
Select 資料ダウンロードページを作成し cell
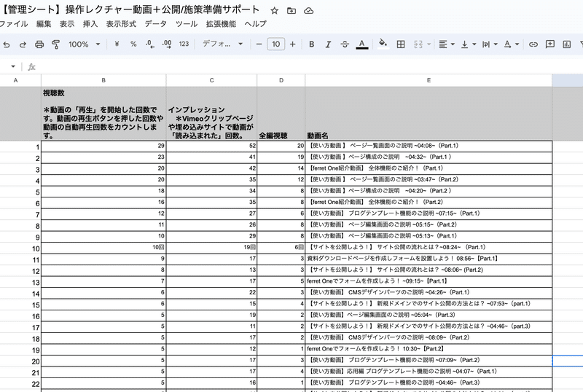[x=429, y=259]
